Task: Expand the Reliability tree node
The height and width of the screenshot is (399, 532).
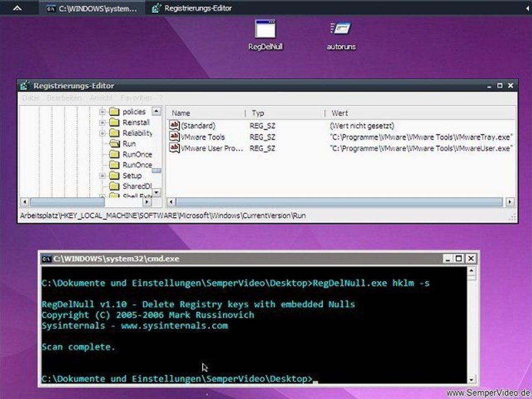Action: (x=102, y=133)
